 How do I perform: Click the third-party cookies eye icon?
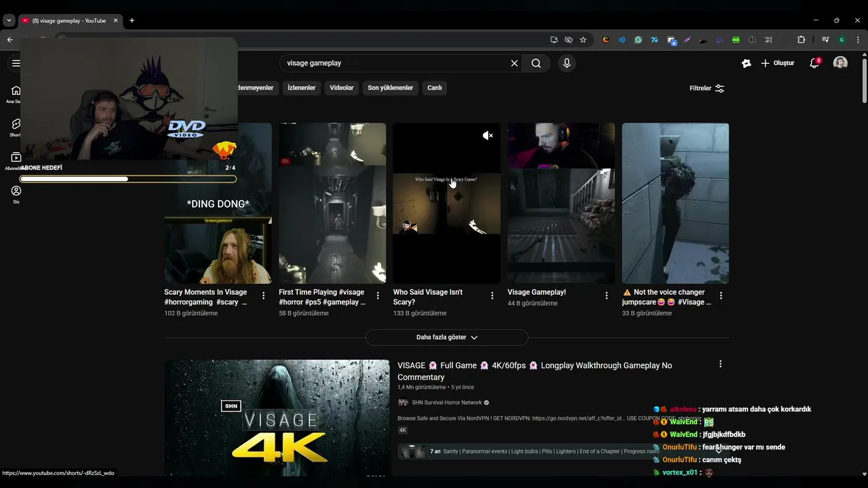click(x=568, y=40)
